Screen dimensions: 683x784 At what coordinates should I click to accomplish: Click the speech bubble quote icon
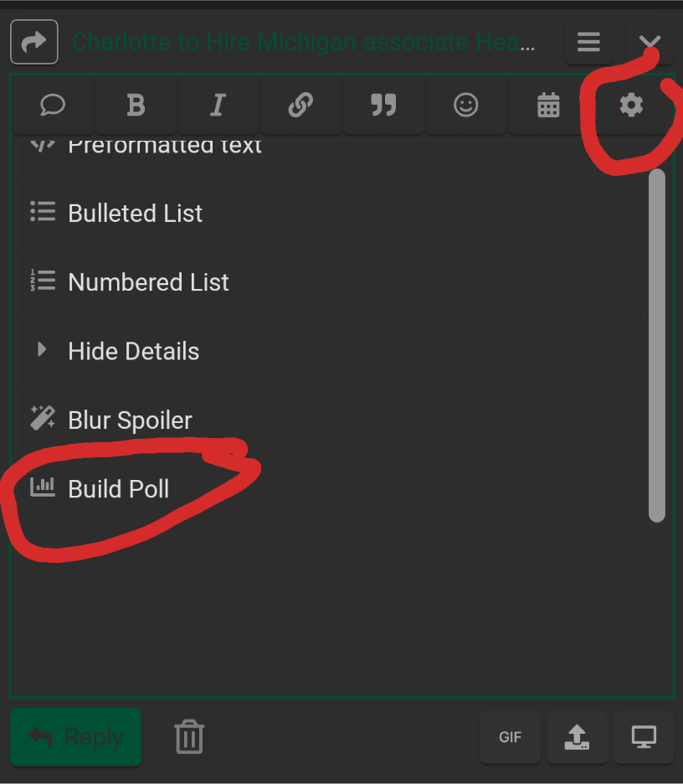(x=53, y=106)
